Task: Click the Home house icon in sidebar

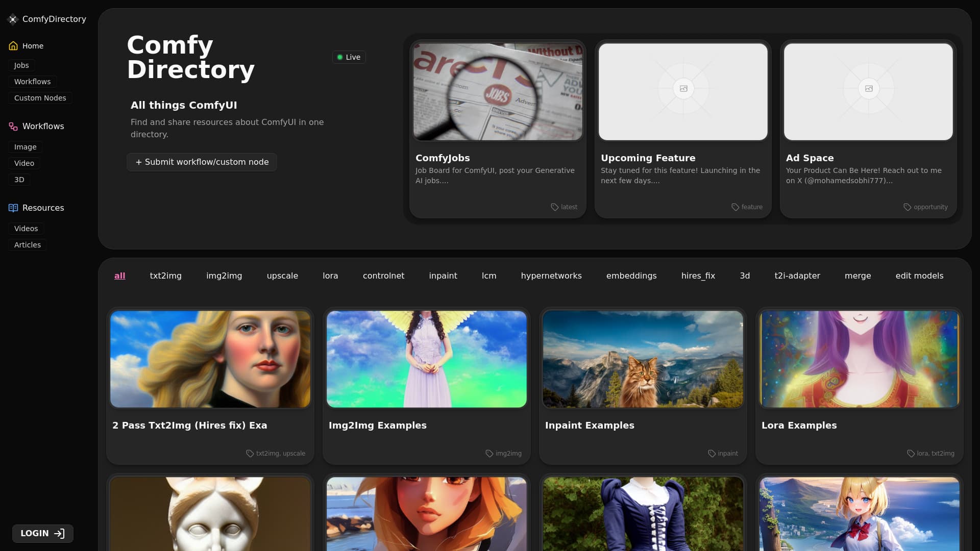Action: (13, 45)
